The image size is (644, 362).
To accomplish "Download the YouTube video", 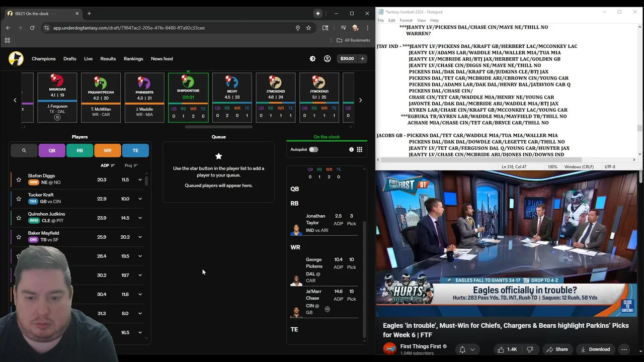I will click(595, 349).
